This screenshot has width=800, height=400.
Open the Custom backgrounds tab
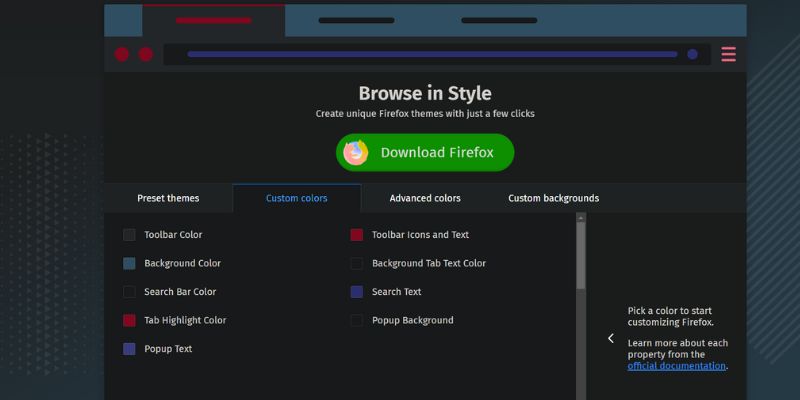tap(553, 198)
